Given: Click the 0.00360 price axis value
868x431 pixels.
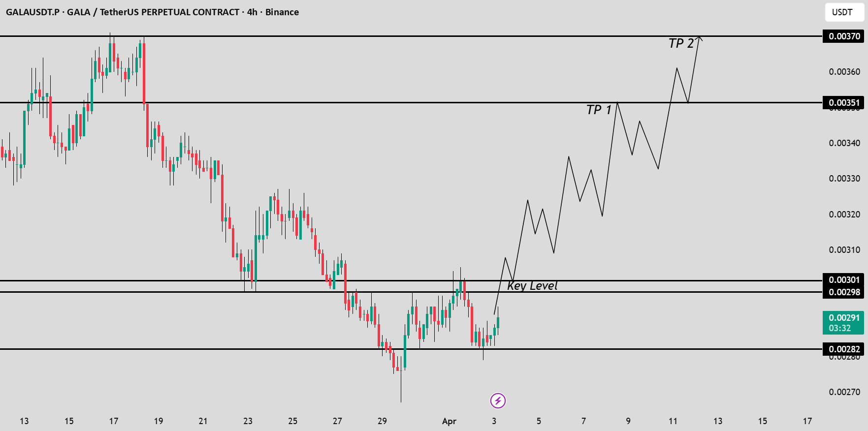Looking at the screenshot, I should coord(844,72).
